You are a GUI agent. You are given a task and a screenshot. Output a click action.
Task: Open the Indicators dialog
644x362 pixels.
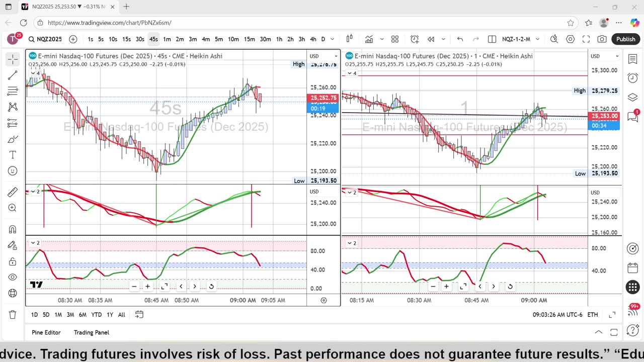369,39
